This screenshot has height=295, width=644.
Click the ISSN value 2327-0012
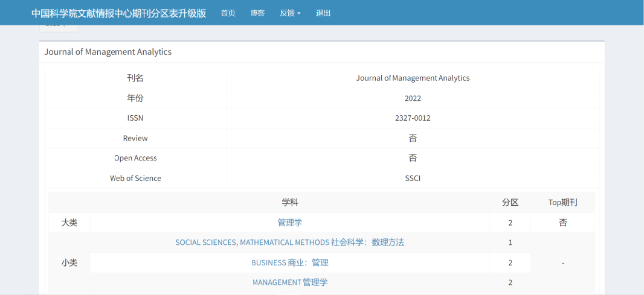point(413,118)
